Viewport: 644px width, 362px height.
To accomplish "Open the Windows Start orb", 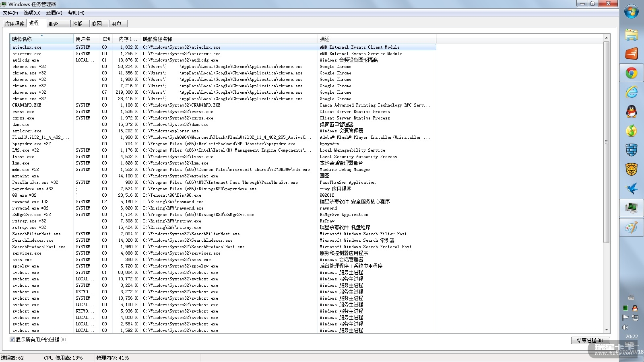I will point(631,12).
